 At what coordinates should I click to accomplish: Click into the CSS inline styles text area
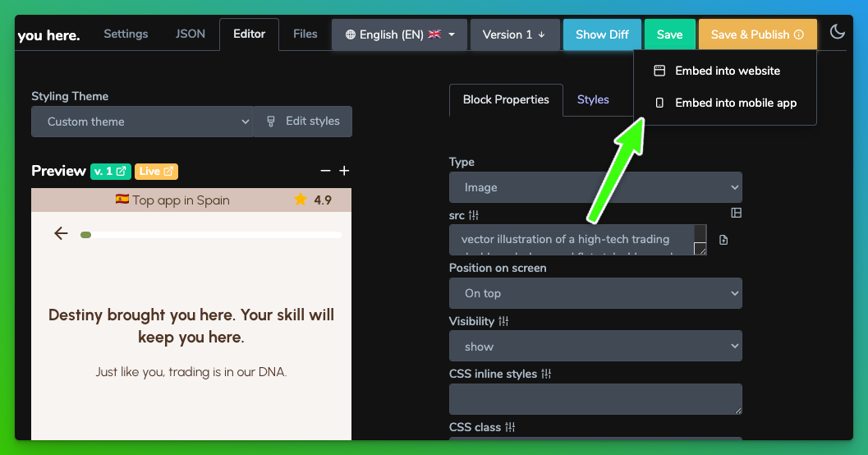pyautogui.click(x=595, y=399)
